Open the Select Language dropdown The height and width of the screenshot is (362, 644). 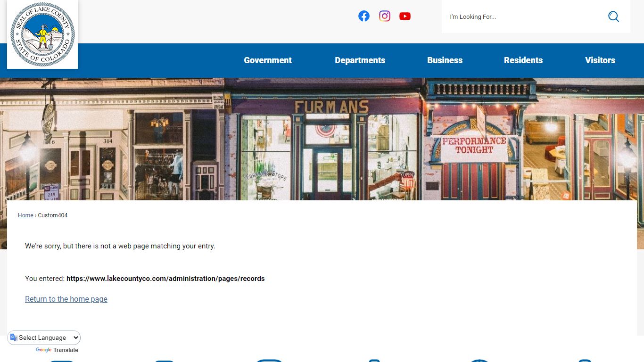(x=44, y=338)
